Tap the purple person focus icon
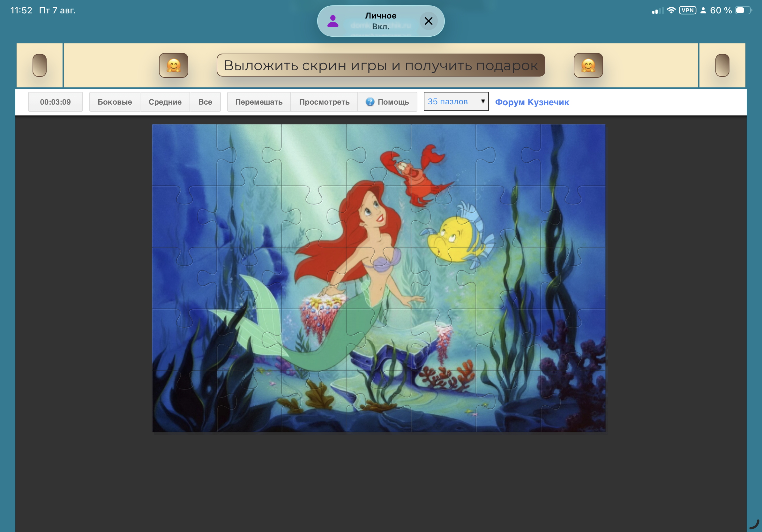 [333, 21]
